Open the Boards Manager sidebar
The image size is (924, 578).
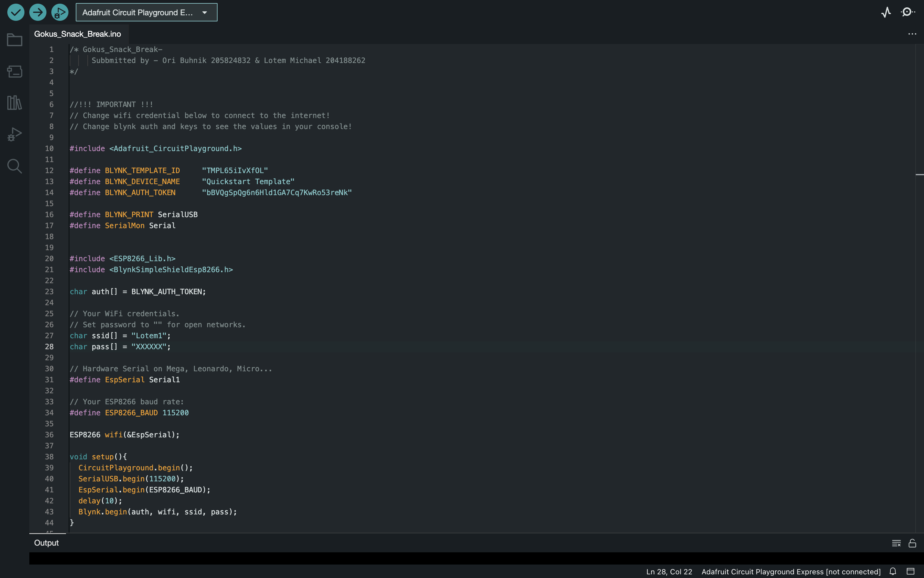tap(14, 71)
